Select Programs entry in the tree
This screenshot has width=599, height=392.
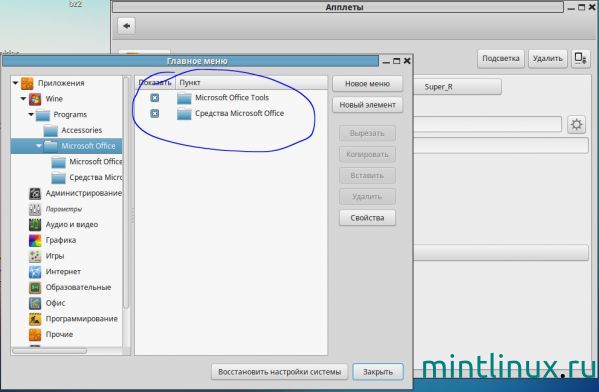point(70,115)
